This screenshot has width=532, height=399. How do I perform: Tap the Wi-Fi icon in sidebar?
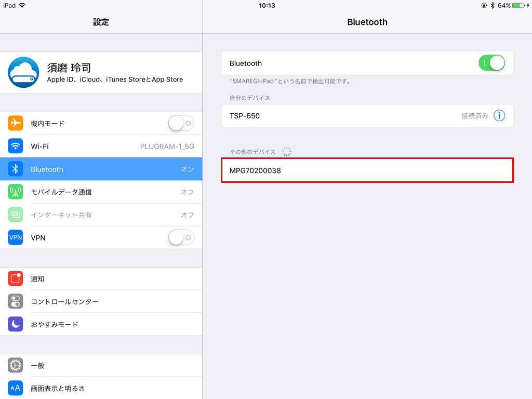pyautogui.click(x=15, y=146)
